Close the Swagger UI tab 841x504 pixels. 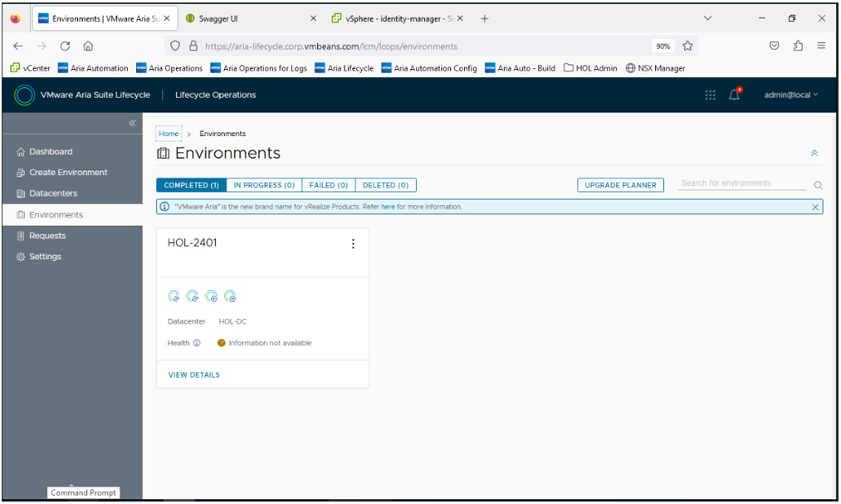pos(313,19)
